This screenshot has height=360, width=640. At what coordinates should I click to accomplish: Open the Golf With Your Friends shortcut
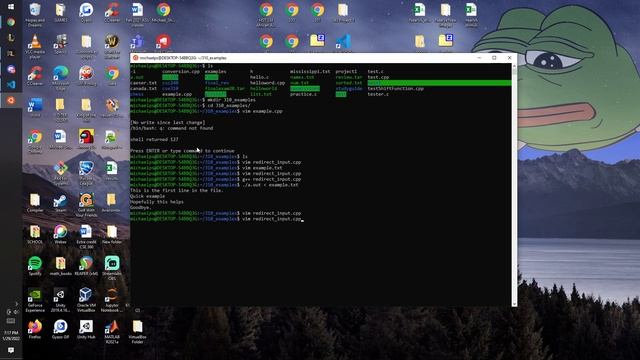pos(86,205)
